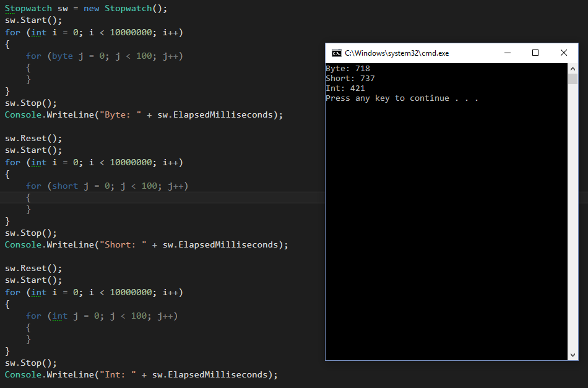
Task: Click the "Byte: 718" output line
Action: [347, 69]
